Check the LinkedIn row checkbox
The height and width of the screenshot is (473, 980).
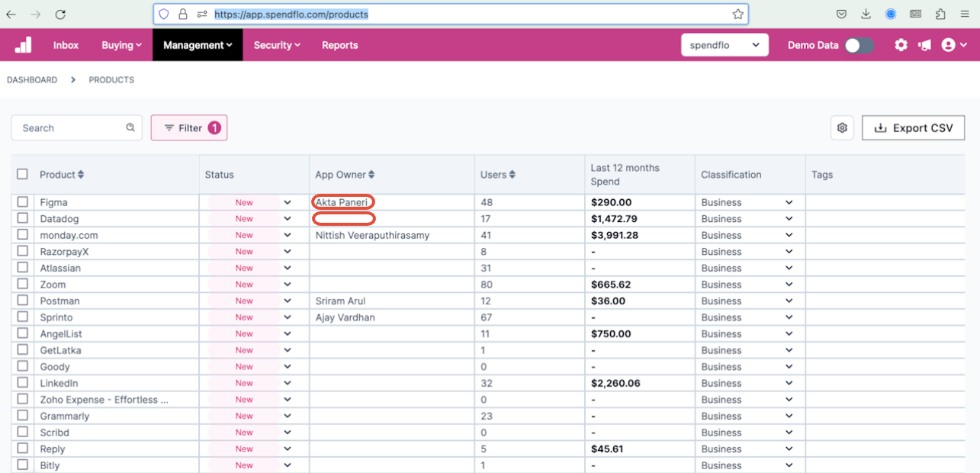(x=23, y=383)
